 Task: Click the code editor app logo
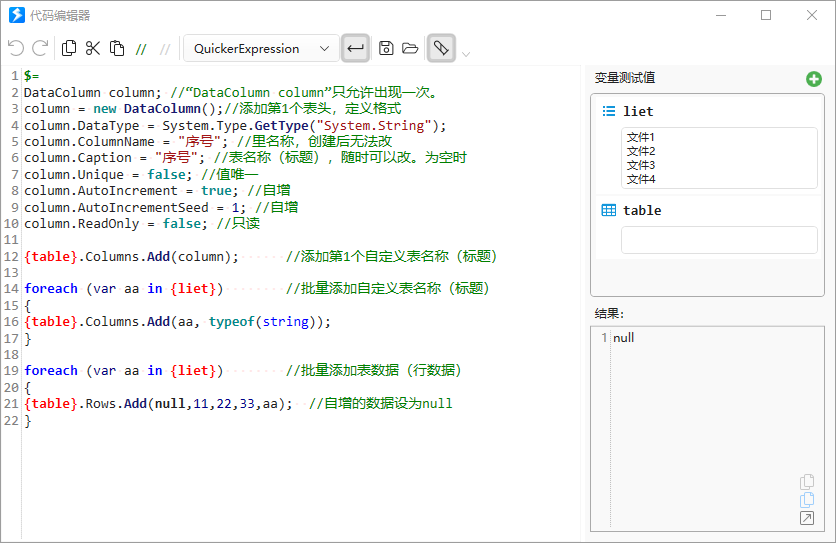(x=17, y=15)
